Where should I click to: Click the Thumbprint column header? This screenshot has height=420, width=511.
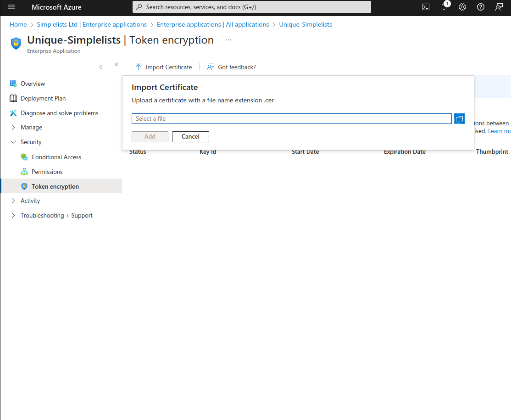pos(492,151)
